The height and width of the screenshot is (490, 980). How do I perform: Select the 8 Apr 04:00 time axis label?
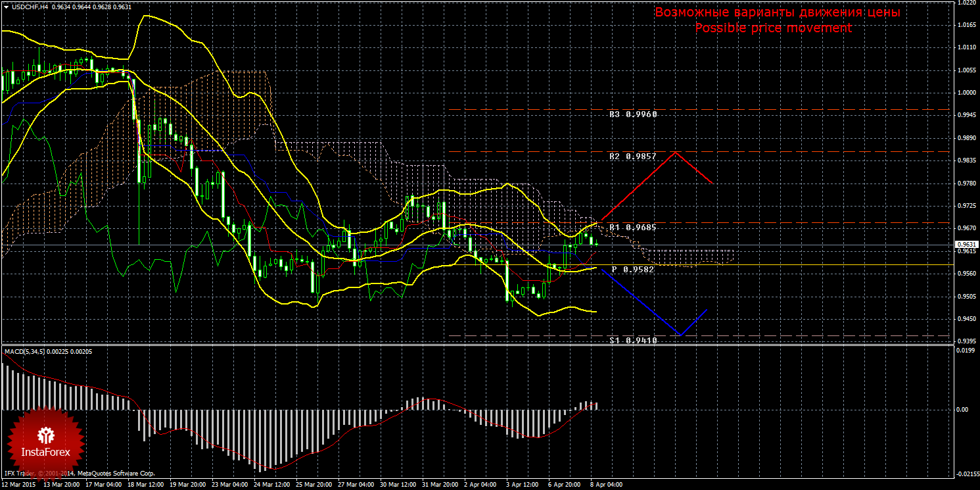pyautogui.click(x=605, y=484)
